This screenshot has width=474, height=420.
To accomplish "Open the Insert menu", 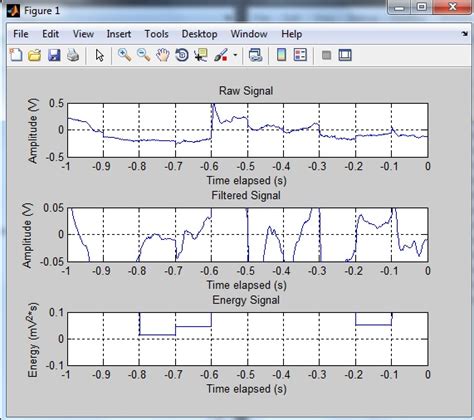I will coord(119,34).
